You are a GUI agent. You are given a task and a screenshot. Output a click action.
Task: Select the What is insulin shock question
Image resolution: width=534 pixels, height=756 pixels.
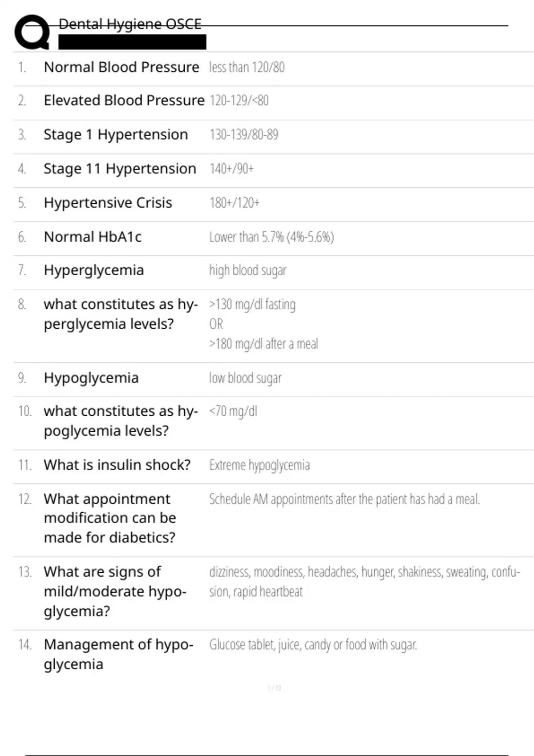point(117,465)
